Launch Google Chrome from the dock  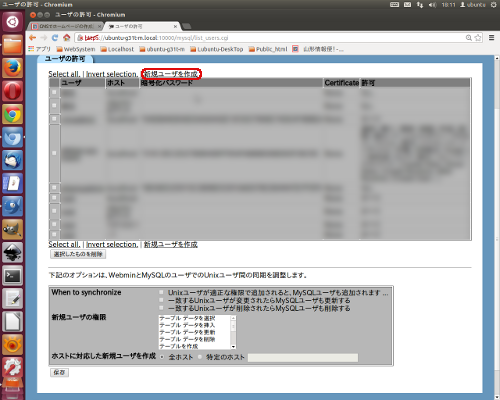coord(12,114)
